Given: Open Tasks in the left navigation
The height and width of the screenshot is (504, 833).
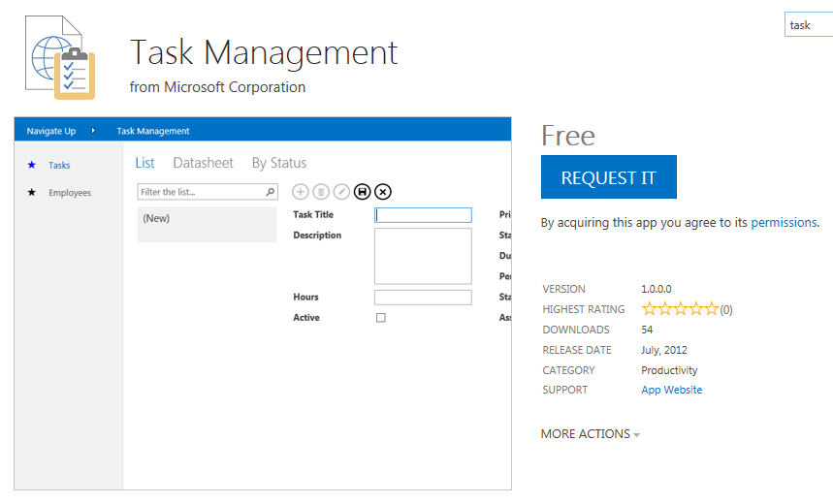Looking at the screenshot, I should coord(59,165).
